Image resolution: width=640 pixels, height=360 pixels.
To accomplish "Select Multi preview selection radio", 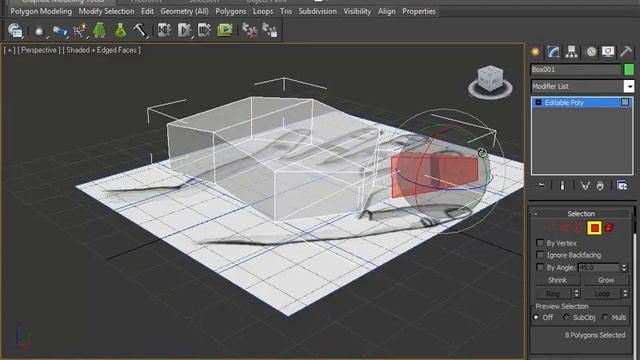I will (x=605, y=317).
